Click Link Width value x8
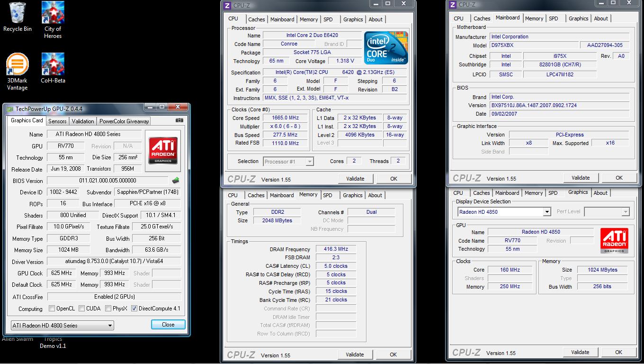 click(529, 143)
